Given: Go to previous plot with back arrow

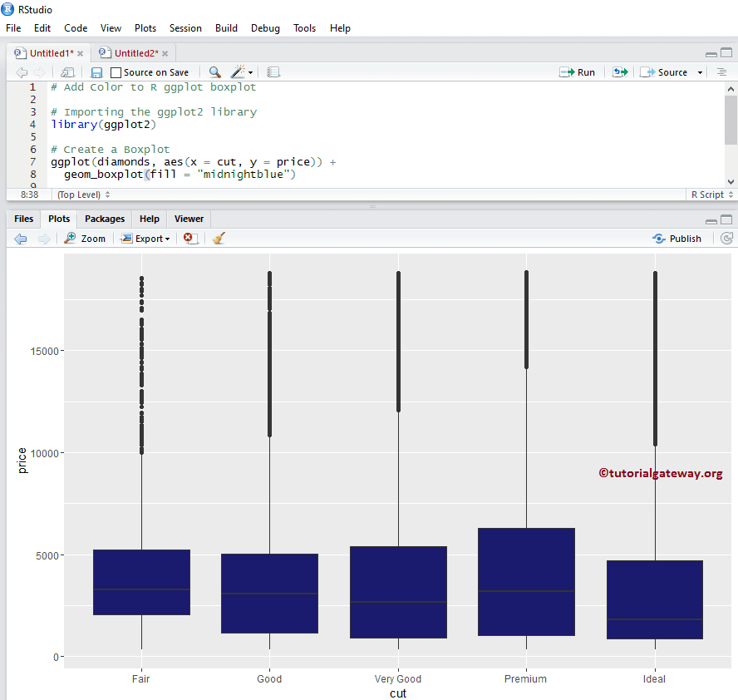Looking at the screenshot, I should coord(21,239).
